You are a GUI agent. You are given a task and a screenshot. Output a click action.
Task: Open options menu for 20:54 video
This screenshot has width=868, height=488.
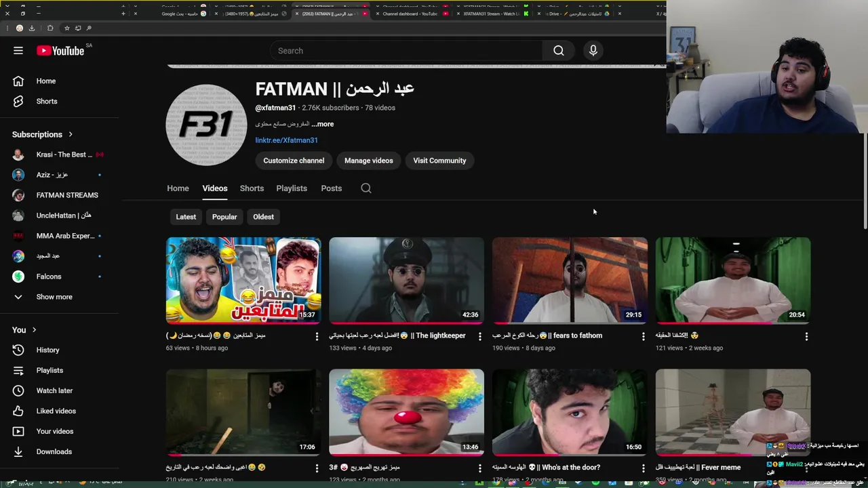pyautogui.click(x=806, y=336)
